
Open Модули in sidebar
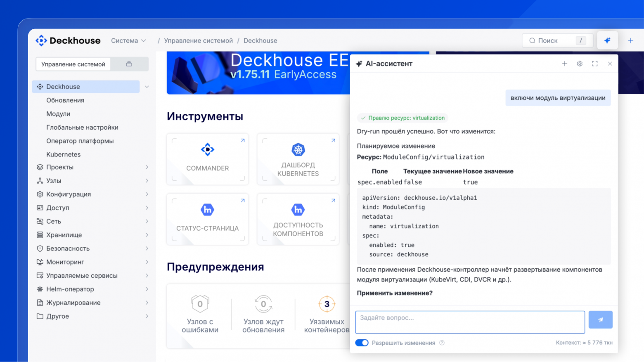(x=58, y=114)
